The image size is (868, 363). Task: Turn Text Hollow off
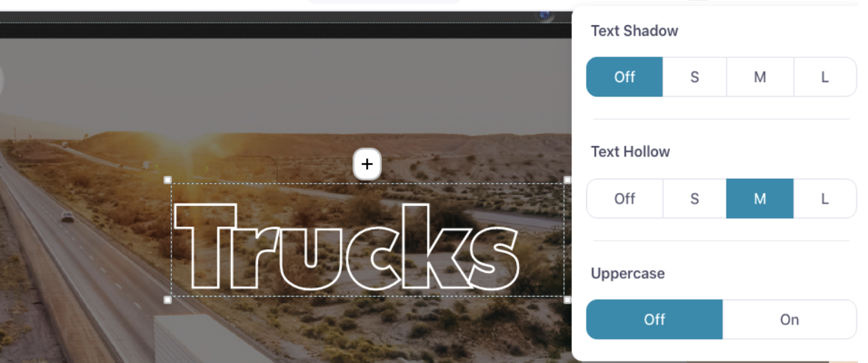624,199
